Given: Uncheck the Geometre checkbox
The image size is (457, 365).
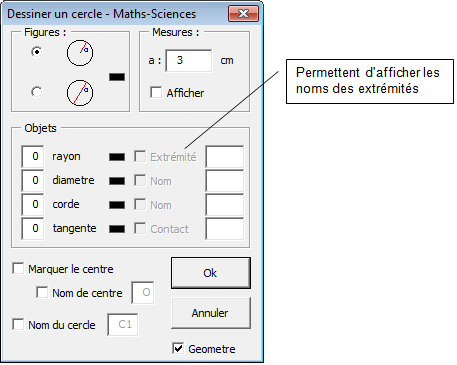Looking at the screenshot, I should click(178, 348).
